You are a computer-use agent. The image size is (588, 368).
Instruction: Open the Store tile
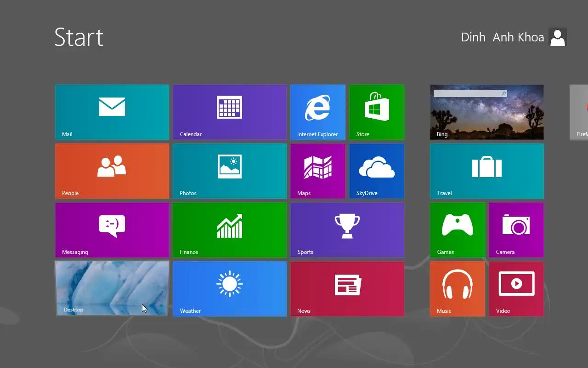coord(377,112)
